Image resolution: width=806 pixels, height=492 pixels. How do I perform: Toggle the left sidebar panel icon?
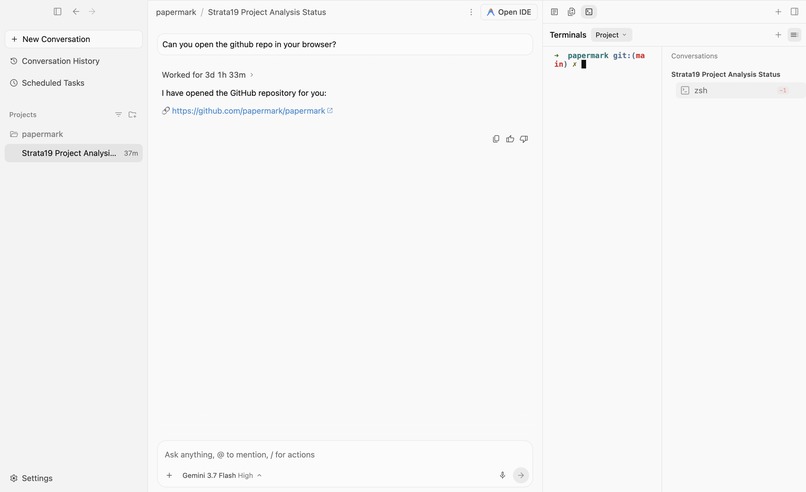pos(58,11)
